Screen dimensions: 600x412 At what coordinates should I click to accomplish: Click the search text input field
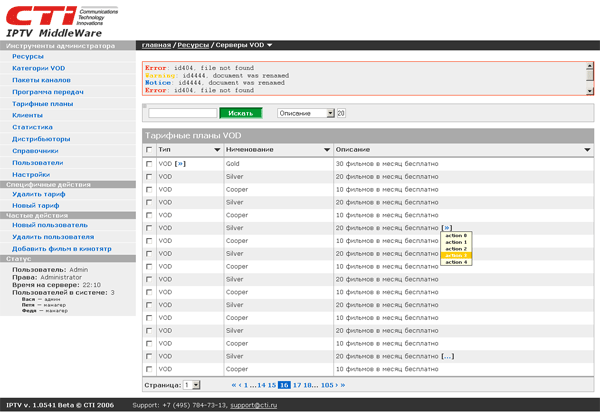click(x=182, y=113)
